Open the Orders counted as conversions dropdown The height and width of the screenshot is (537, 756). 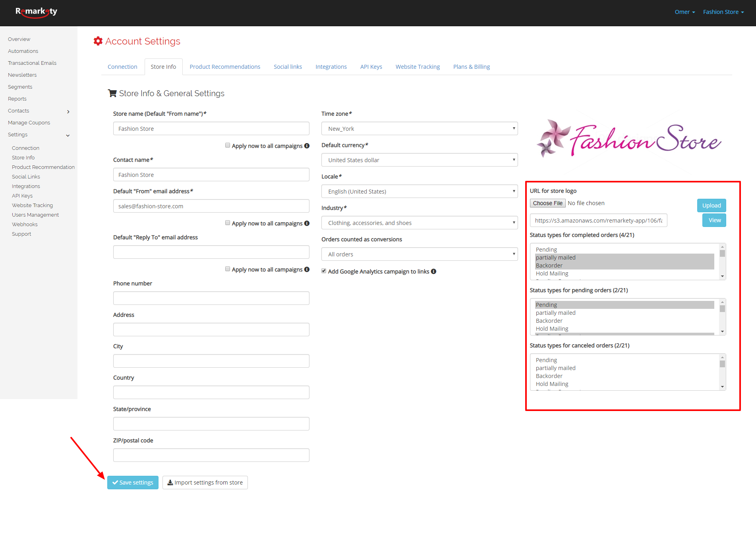tap(420, 254)
